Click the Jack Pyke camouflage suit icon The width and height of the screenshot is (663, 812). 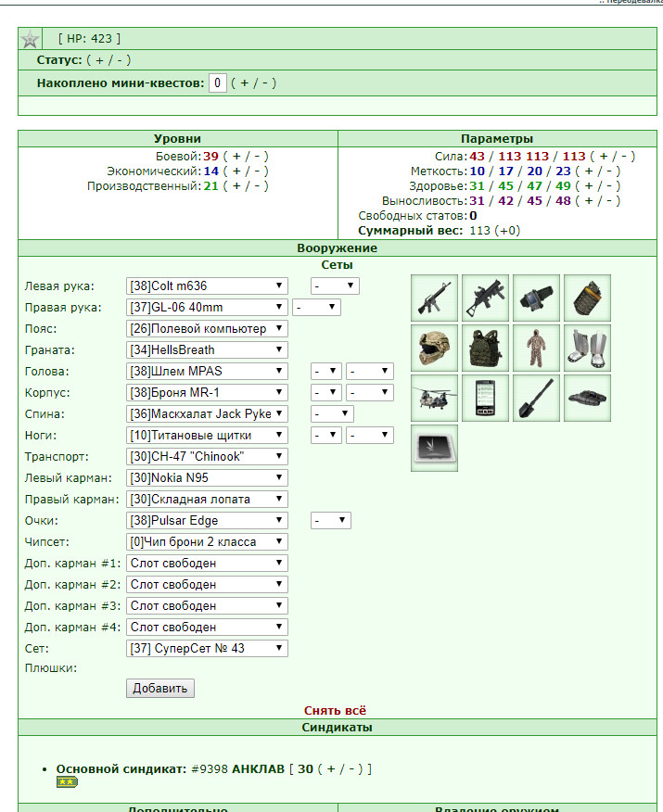pos(536,348)
